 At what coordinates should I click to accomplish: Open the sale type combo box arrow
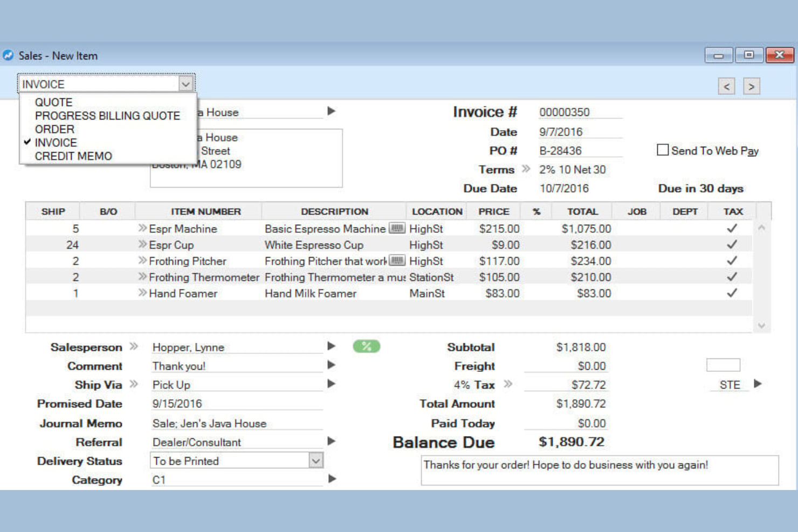coord(185,84)
